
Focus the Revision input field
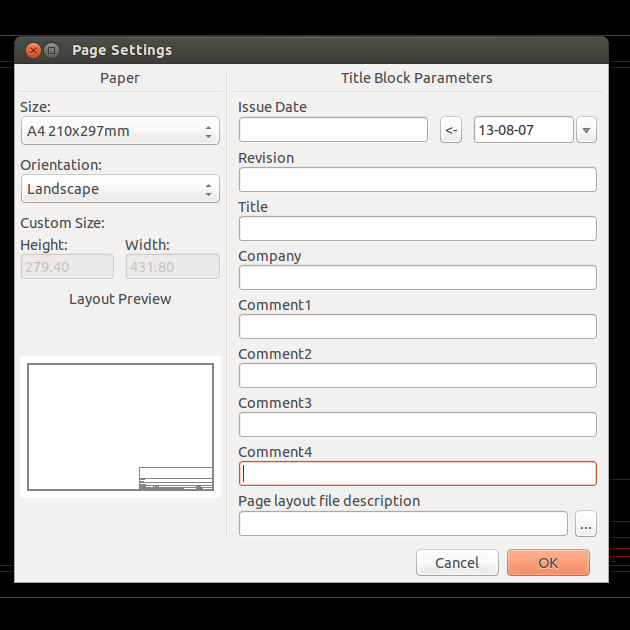[417, 179]
